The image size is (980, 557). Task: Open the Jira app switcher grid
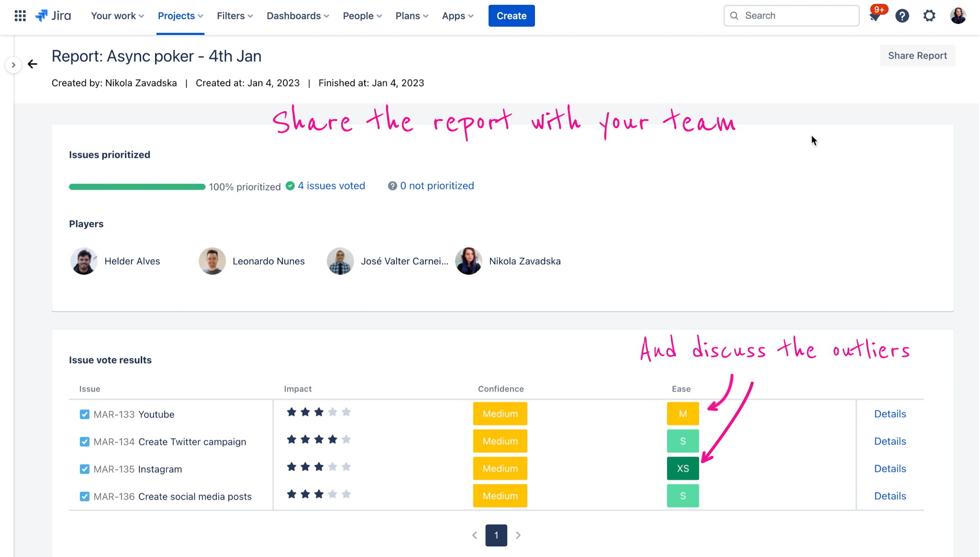20,15
